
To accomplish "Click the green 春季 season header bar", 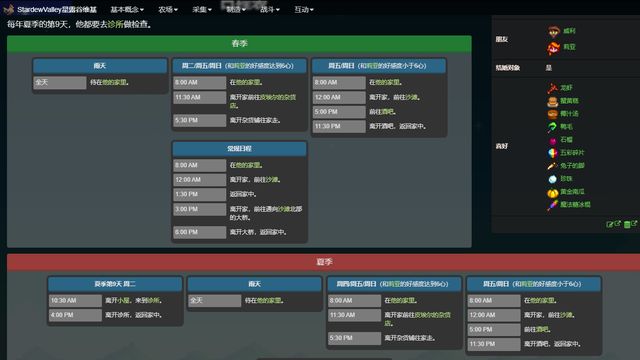I will click(x=239, y=44).
